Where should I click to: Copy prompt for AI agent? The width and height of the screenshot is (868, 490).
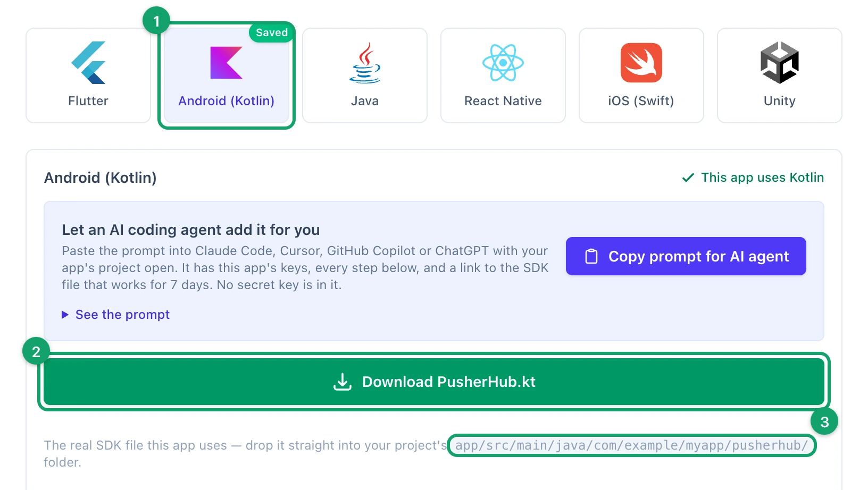click(x=686, y=256)
